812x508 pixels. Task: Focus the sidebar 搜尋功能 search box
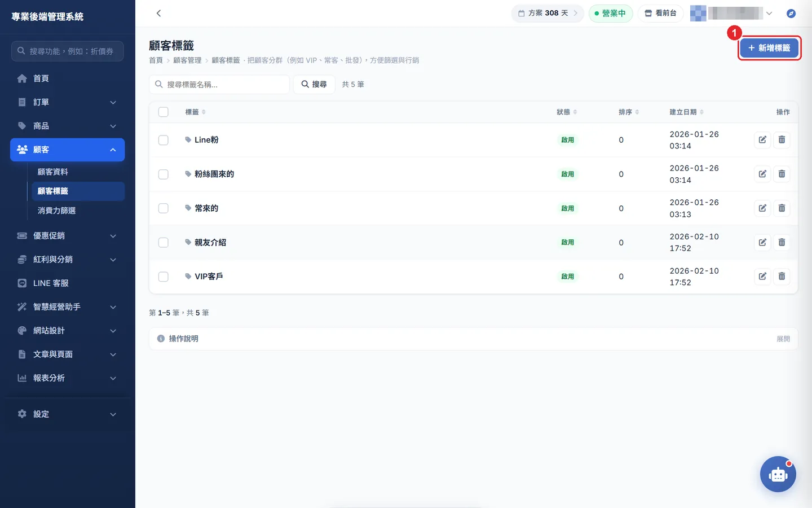(68, 51)
